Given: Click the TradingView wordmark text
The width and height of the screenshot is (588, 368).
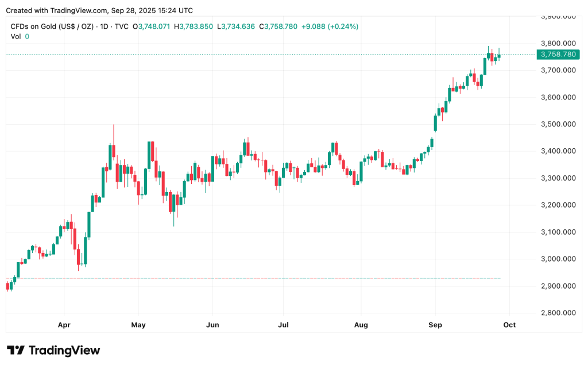Looking at the screenshot, I should (64, 350).
